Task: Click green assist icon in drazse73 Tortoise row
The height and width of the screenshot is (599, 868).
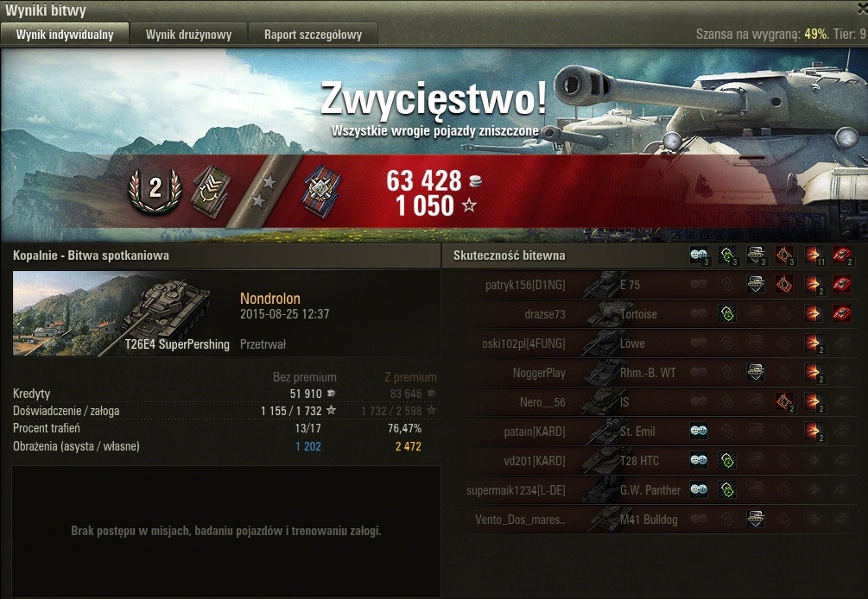Action: (x=727, y=313)
